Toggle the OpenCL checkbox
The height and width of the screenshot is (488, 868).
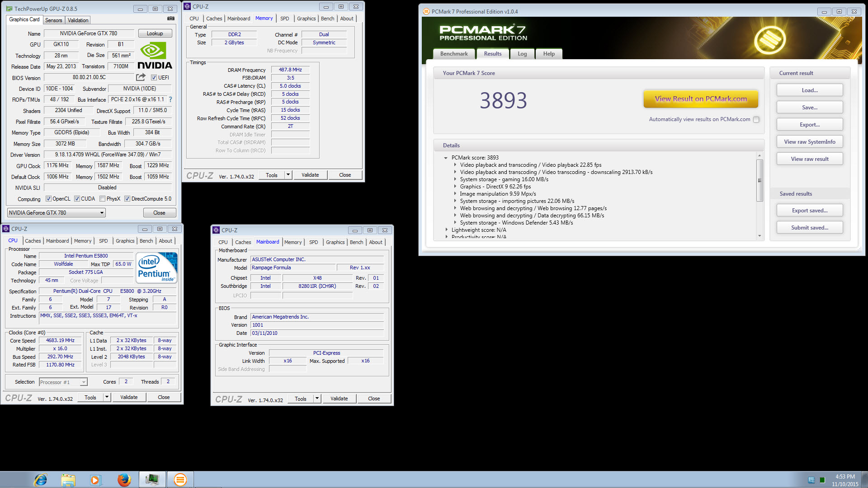pos(48,199)
